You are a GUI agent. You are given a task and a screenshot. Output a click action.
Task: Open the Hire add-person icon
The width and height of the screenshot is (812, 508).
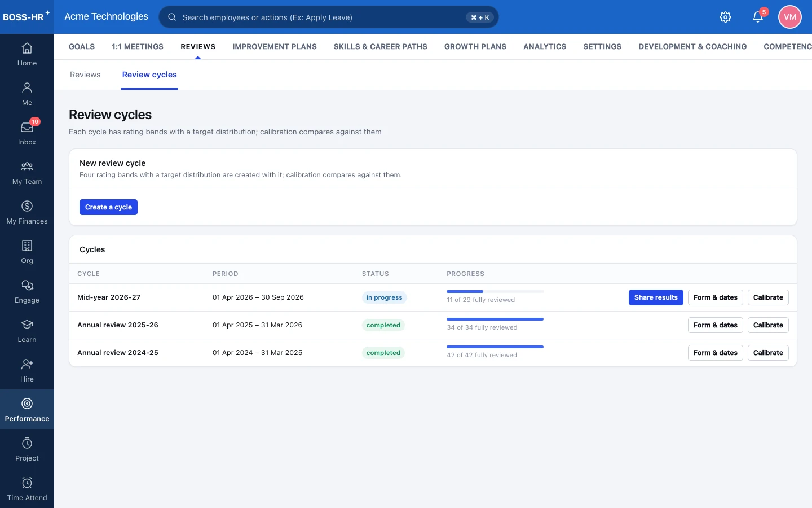(27, 364)
